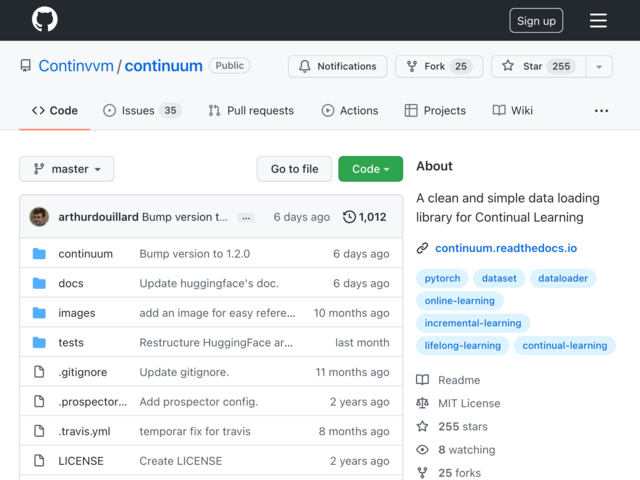Open the green Code dropdown button
640x480 pixels.
(x=371, y=169)
